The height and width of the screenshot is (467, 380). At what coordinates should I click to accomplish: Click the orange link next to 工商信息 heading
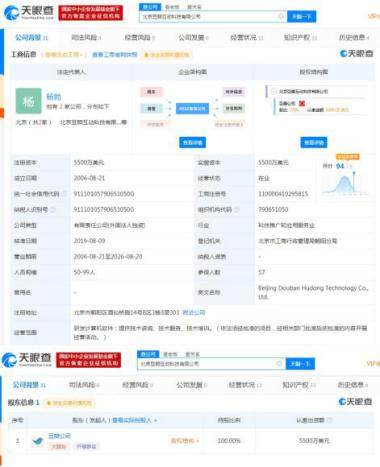pos(64,54)
